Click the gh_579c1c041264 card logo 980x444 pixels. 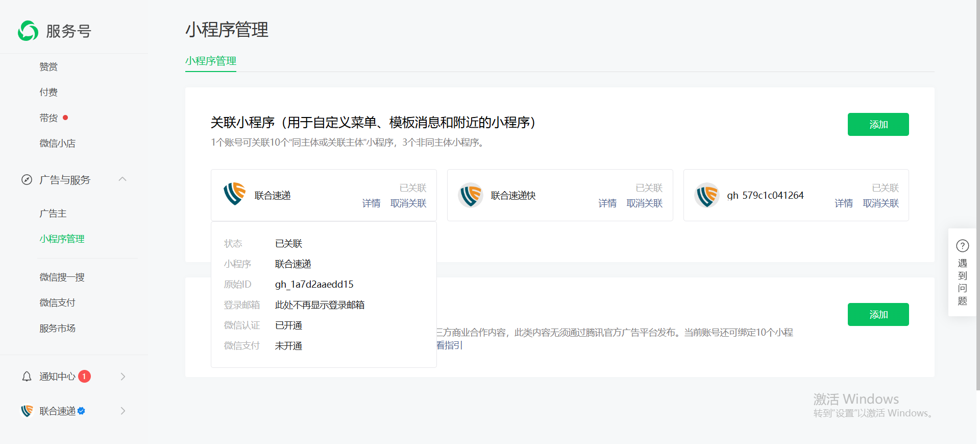pyautogui.click(x=707, y=195)
